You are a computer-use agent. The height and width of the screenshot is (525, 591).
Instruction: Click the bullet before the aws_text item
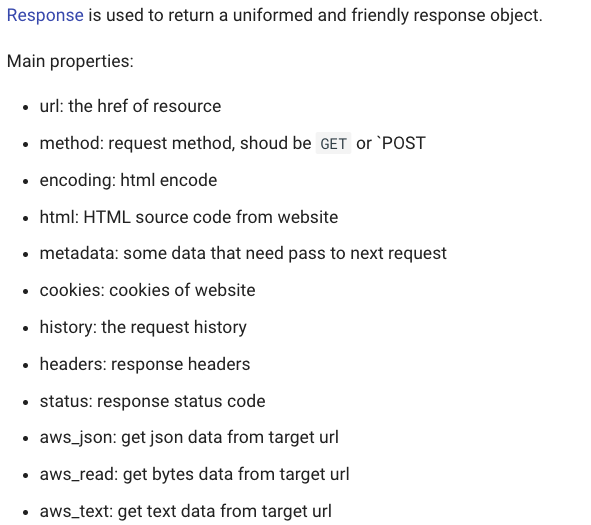(25, 513)
